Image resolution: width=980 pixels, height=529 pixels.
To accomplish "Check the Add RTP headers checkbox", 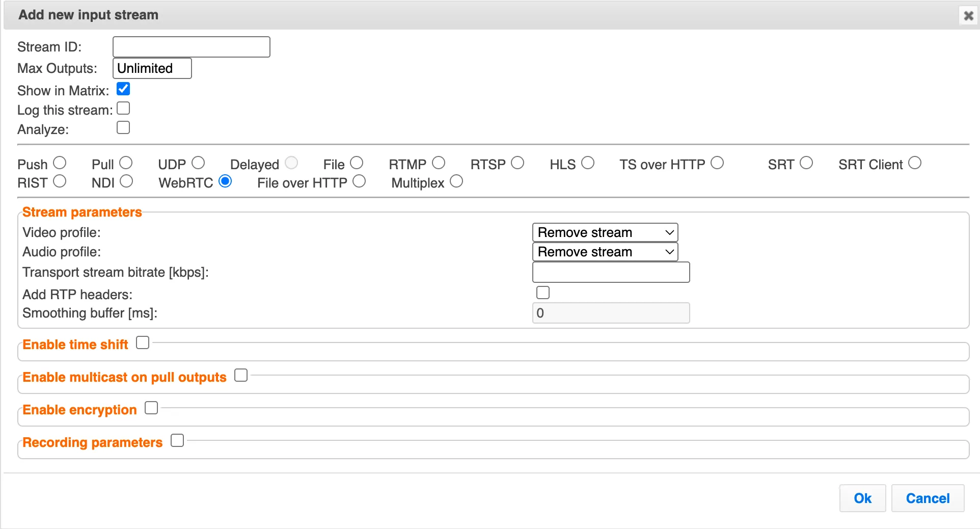I will [x=543, y=293].
